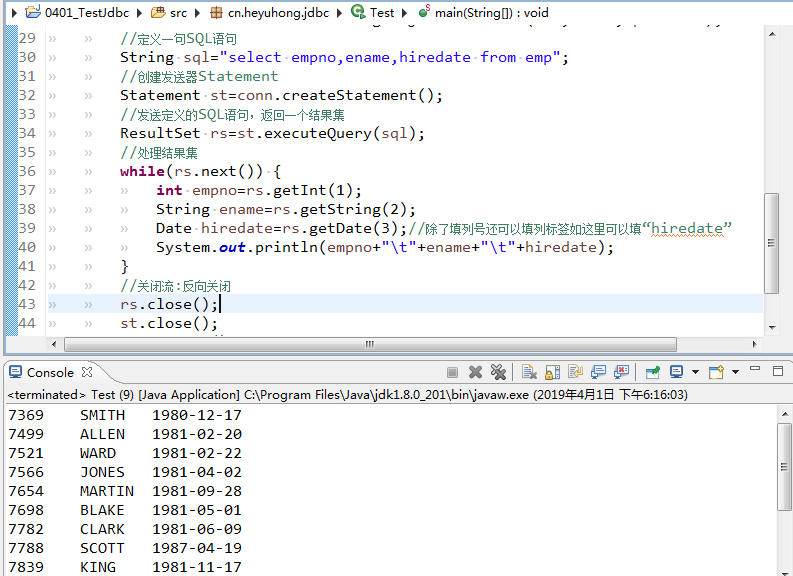Open the Open Console dropdown arrow
The image size is (793, 576).
(736, 372)
